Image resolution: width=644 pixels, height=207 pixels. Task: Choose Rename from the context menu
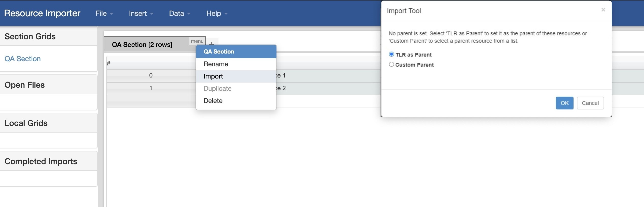[216, 64]
